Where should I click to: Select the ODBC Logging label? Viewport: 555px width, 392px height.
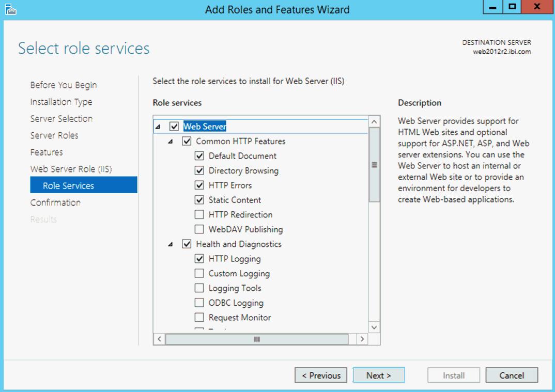(x=236, y=303)
